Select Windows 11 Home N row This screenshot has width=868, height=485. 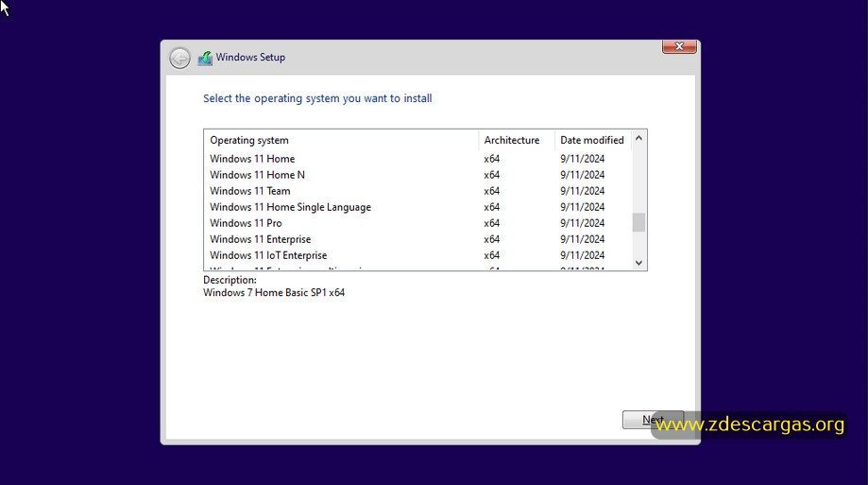[418, 175]
